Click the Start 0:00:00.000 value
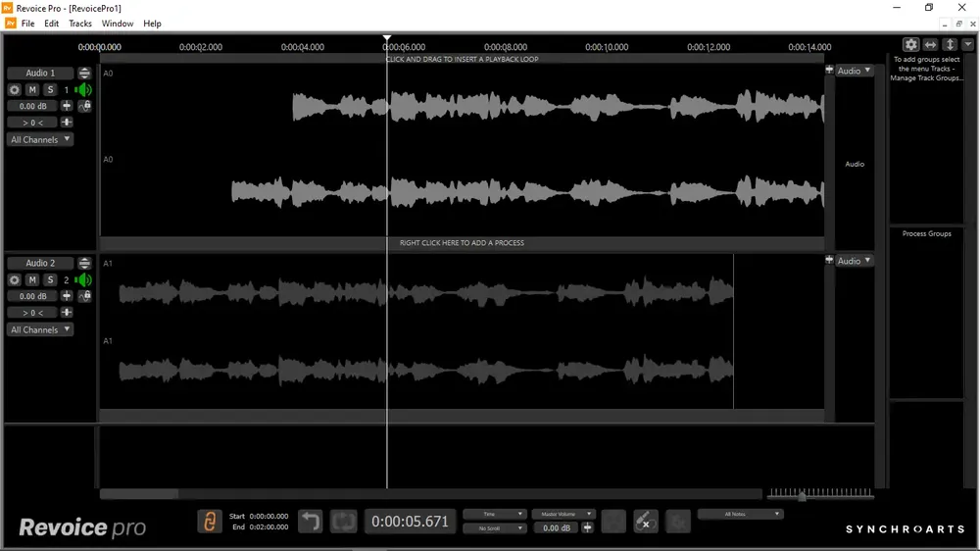 [269, 517]
